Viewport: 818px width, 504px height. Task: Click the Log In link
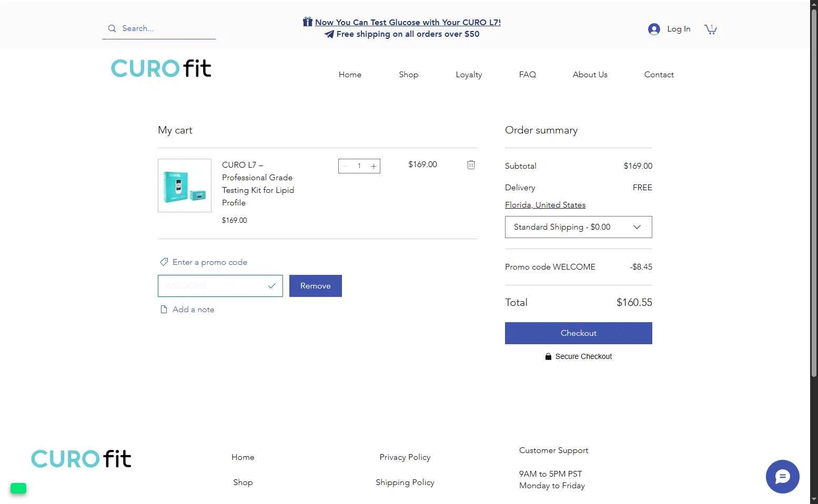pos(679,29)
